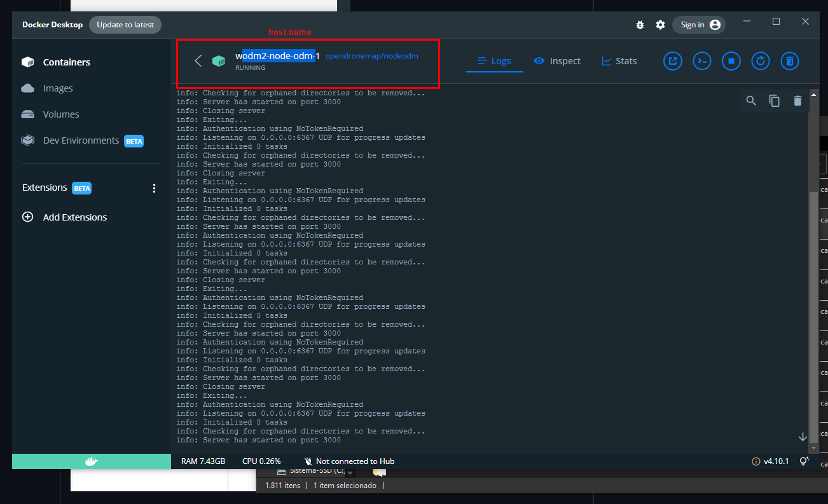Clear the terminal logs
The height and width of the screenshot is (504, 828).
(x=798, y=100)
